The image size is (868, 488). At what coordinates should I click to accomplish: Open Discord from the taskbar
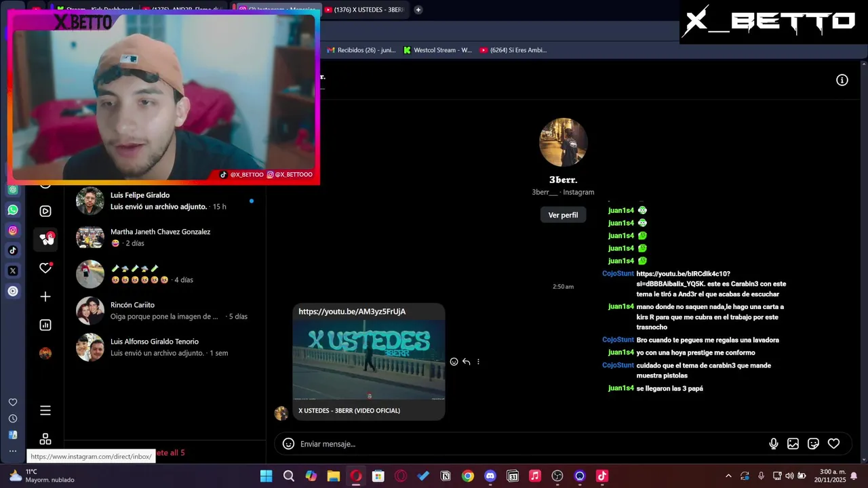pyautogui.click(x=490, y=476)
